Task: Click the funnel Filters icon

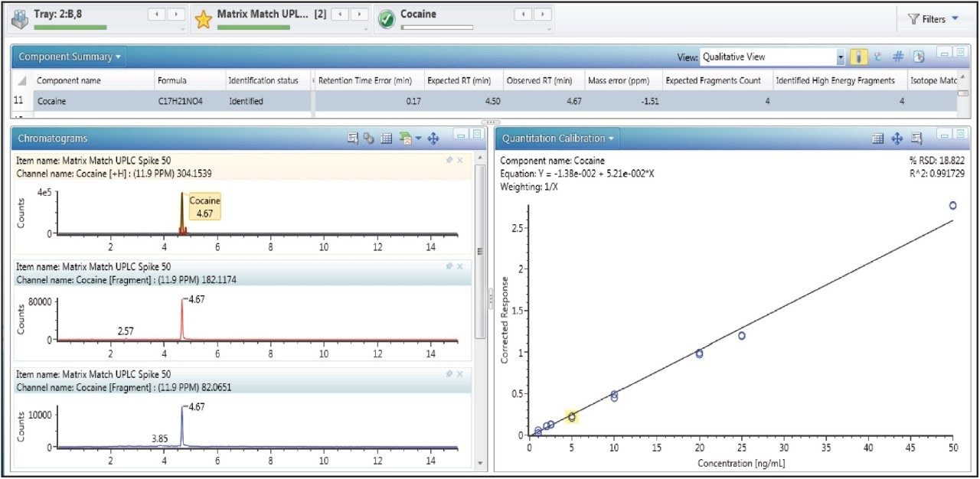Action: (x=913, y=19)
